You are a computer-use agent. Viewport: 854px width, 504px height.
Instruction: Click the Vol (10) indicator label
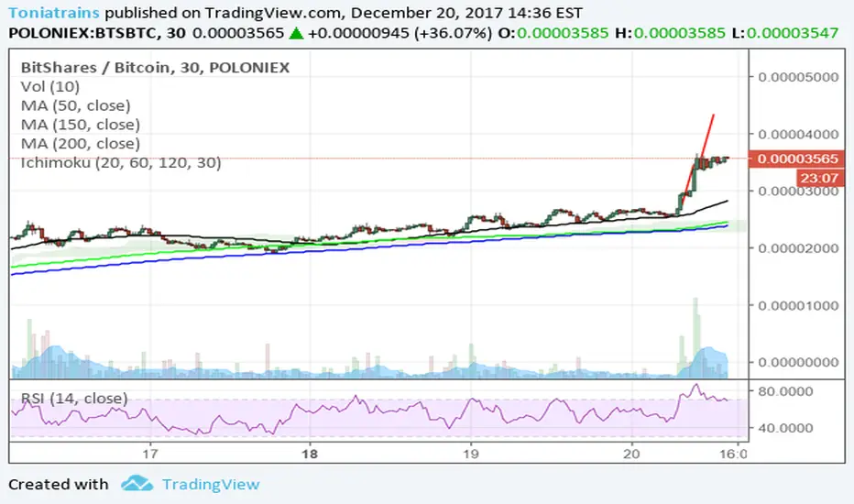(50, 87)
